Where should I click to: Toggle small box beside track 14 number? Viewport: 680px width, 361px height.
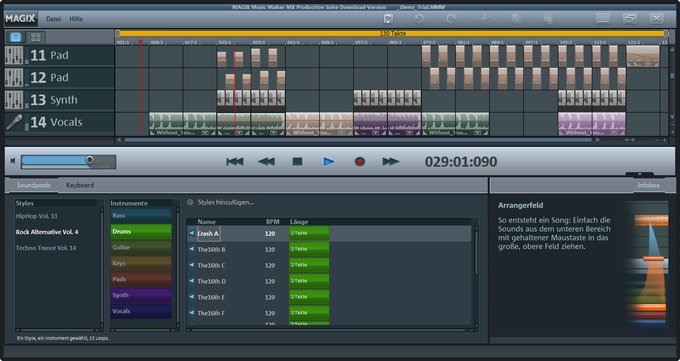coord(26,128)
